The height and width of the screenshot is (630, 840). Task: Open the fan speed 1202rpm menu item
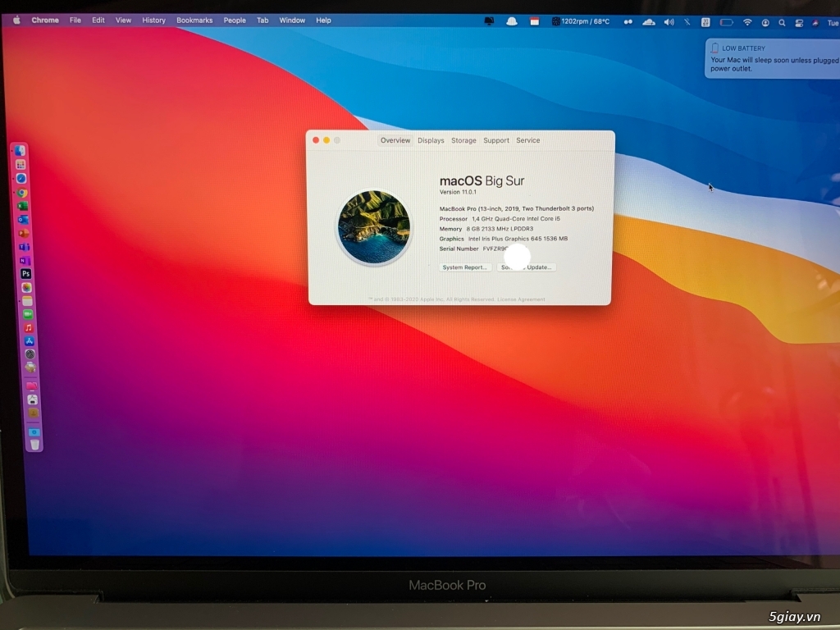[x=581, y=21]
